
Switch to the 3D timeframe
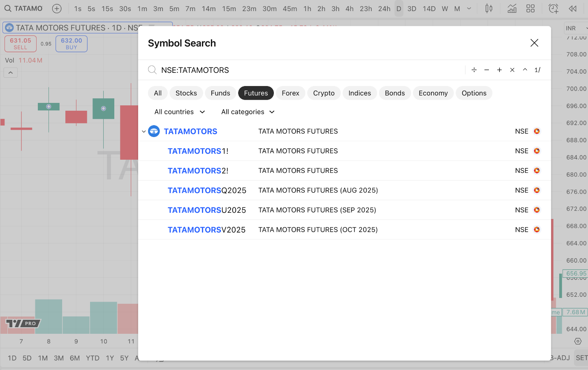412,9
